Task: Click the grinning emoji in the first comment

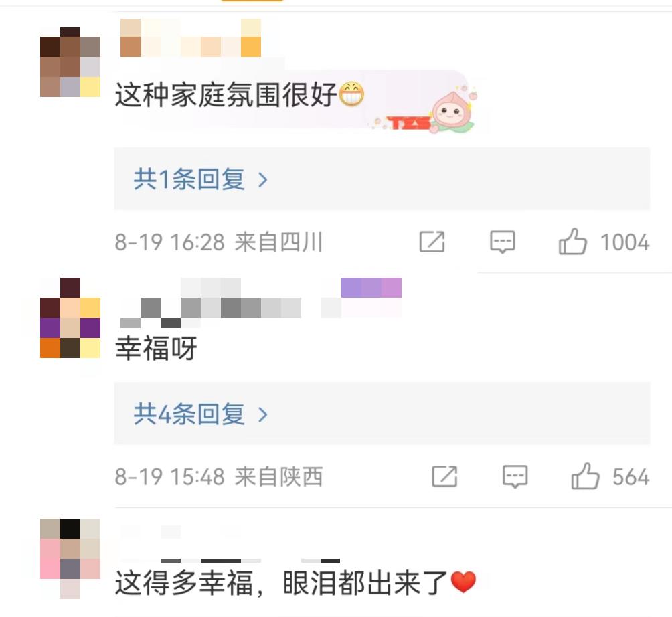Action: click(x=351, y=94)
